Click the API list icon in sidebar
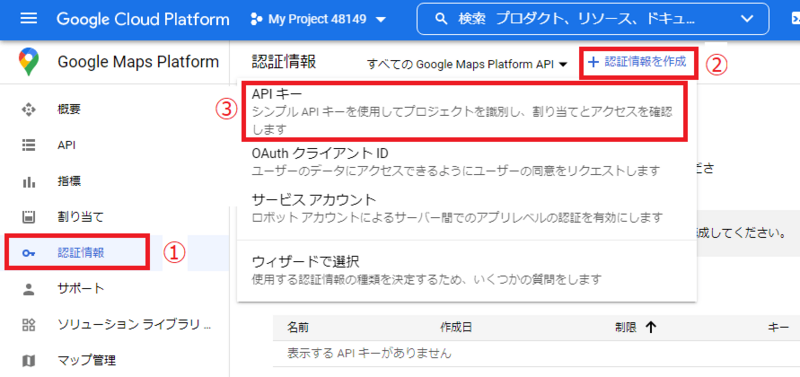The height and width of the screenshot is (377, 800). coord(29,145)
